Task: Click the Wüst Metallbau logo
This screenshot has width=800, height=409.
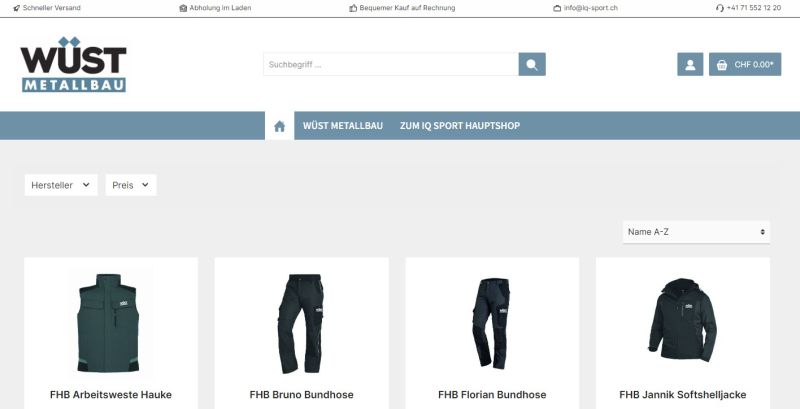Action: tap(73, 64)
